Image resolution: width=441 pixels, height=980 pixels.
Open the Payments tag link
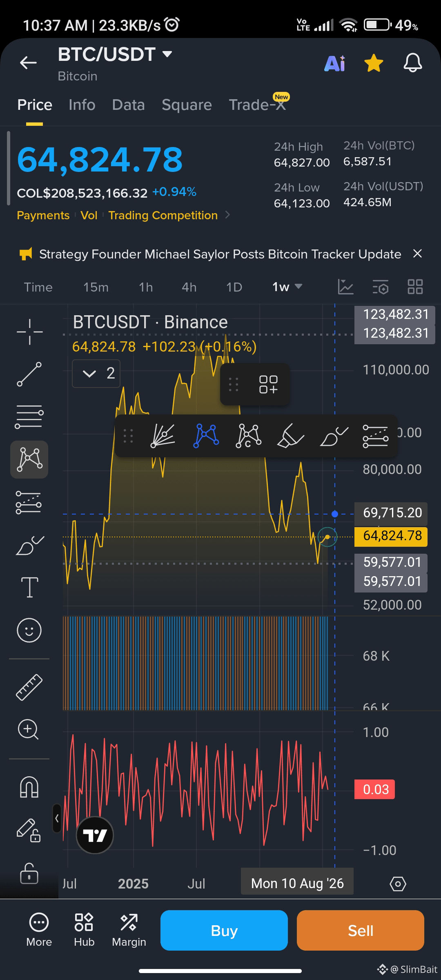[43, 215]
